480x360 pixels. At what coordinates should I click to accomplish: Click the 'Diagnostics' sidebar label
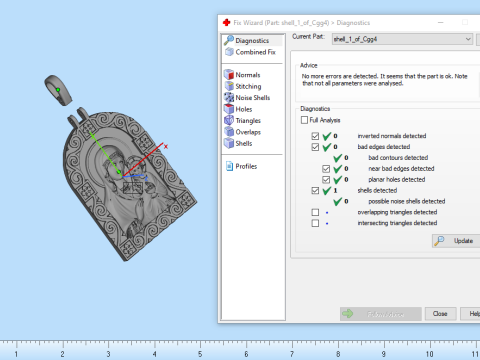click(x=252, y=41)
